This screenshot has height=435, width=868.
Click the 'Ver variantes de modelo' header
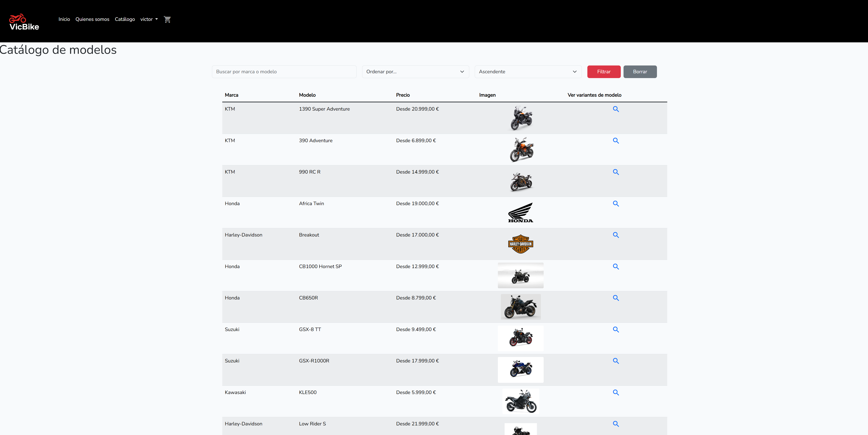click(594, 95)
